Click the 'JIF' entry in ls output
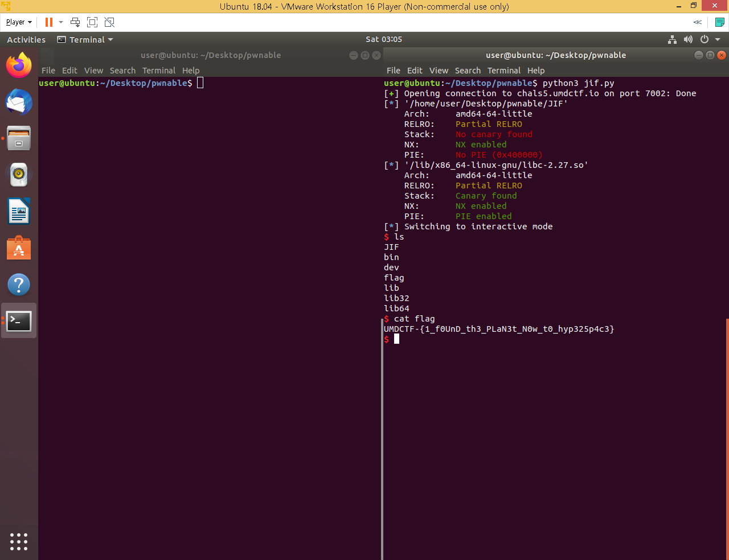The image size is (729, 560). tap(391, 247)
